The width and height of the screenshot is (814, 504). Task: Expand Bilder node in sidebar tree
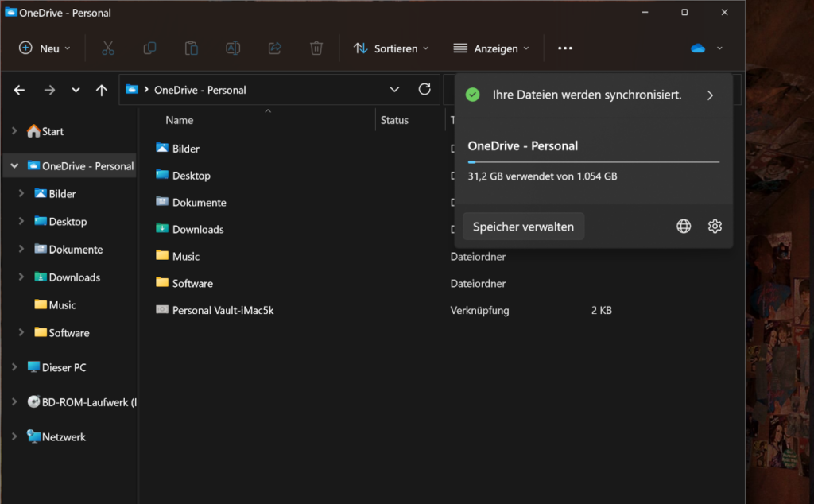[x=21, y=193]
